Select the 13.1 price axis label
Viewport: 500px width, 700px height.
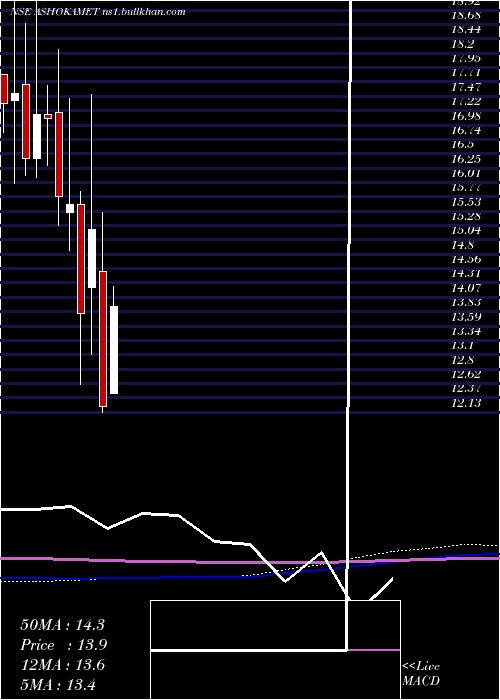tap(463, 346)
